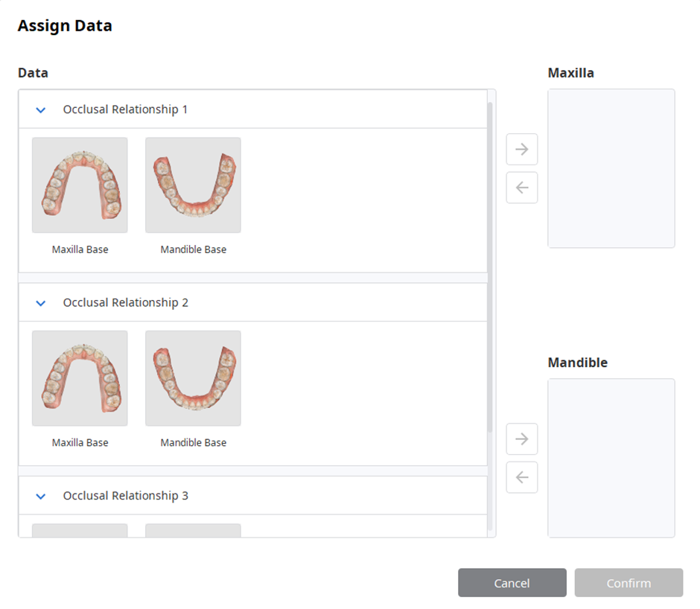This screenshot has width=700, height=609.
Task: Select Maxilla Base thumbnail in Occlusal Relationship 1
Action: (80, 185)
